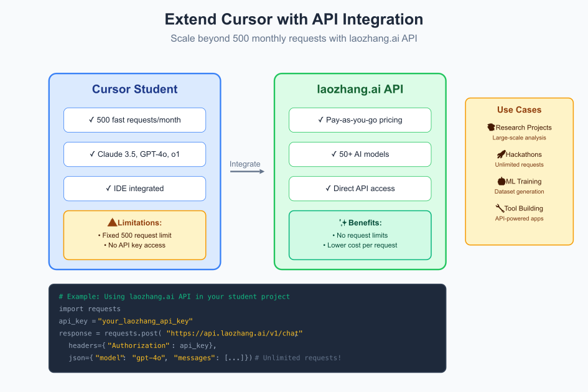Click the Fixed 500 request limit bullet
Viewport: 588px width, 392px height.
(134, 235)
